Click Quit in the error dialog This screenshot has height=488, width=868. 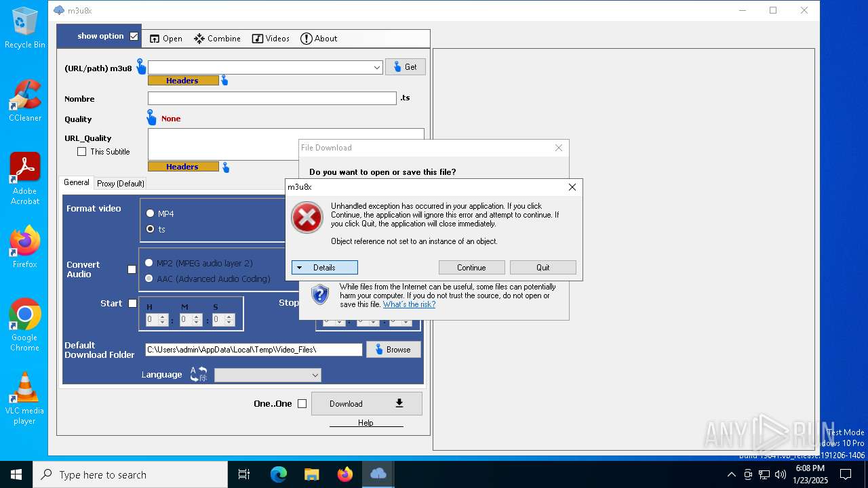pos(543,268)
